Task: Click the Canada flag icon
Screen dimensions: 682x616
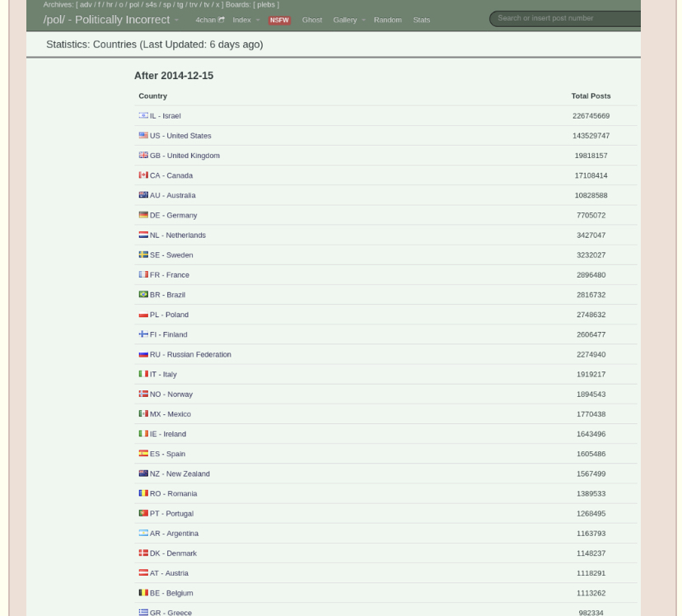Action: coord(143,175)
